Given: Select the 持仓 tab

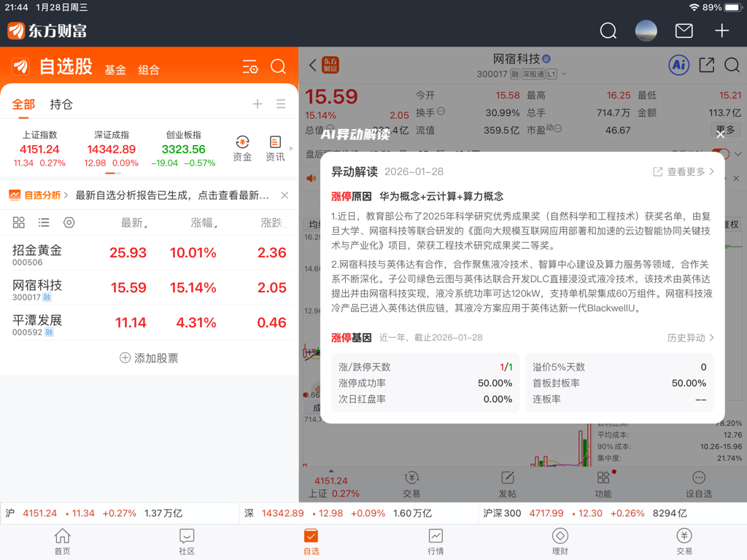Looking at the screenshot, I should (x=61, y=104).
